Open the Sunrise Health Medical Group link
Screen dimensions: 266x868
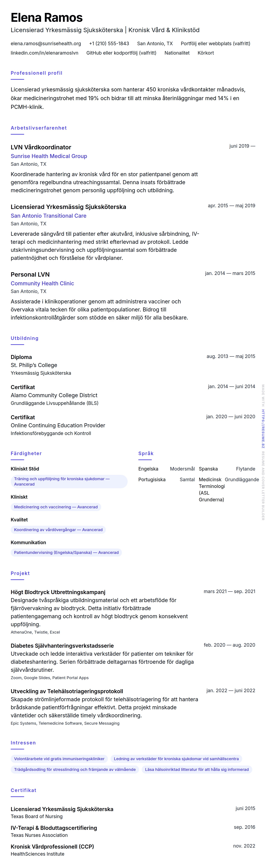(49, 156)
